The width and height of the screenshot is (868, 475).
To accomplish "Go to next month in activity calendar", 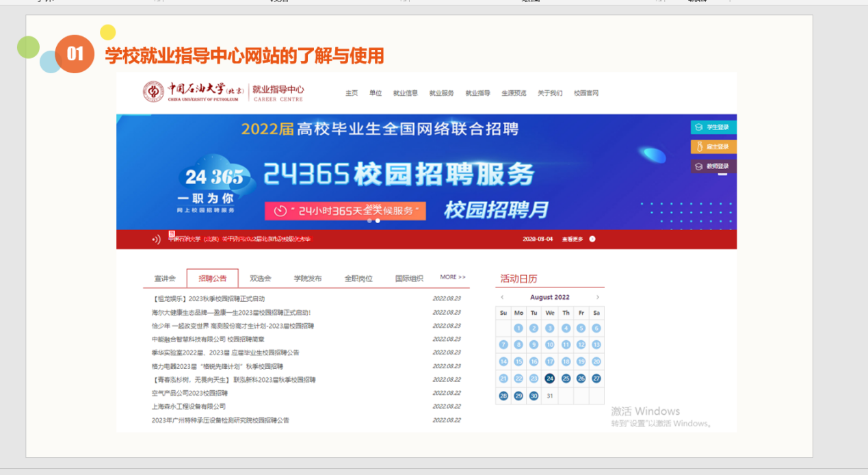I will 597,297.
